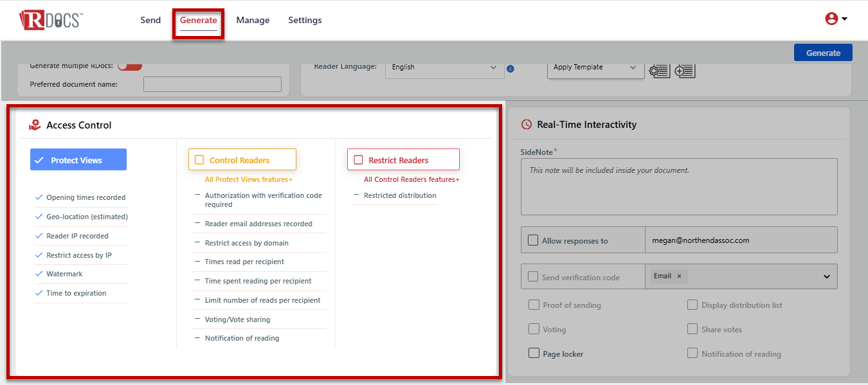Screen dimensions: 868x385
Task: Open the Manage tab
Action: coord(253,20)
